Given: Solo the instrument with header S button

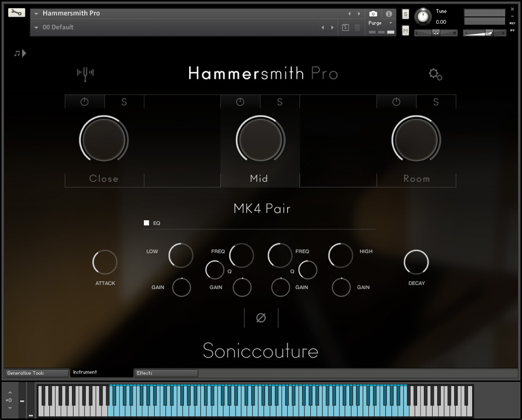Looking at the screenshot, I should tap(405, 14).
